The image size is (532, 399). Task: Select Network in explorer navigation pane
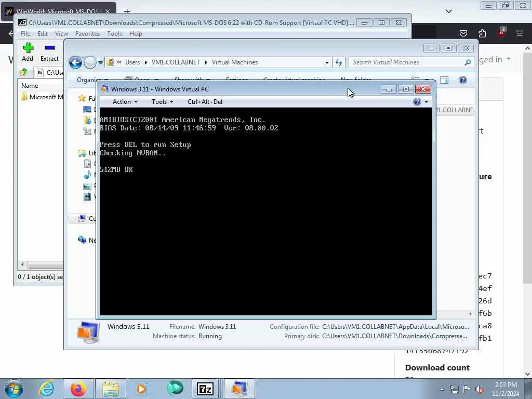click(x=82, y=240)
